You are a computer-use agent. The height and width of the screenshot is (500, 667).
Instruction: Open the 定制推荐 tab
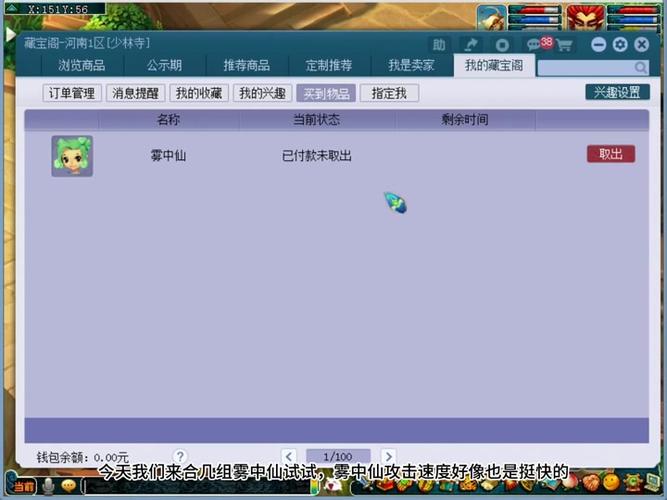tap(329, 65)
